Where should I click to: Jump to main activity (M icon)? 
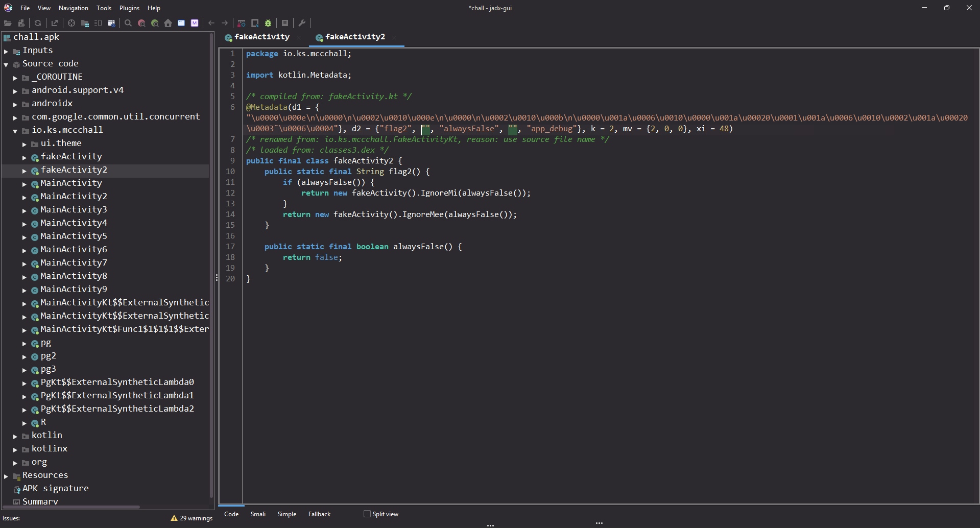pyautogui.click(x=195, y=23)
